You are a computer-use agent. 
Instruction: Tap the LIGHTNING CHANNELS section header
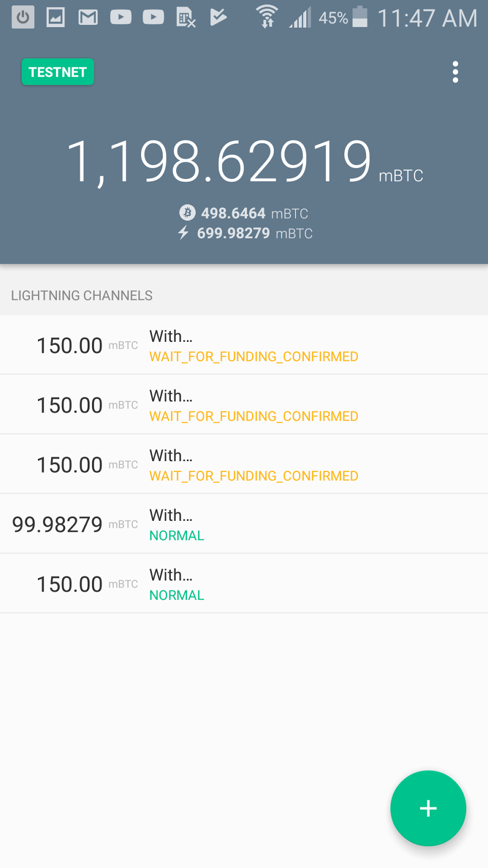pos(82,296)
